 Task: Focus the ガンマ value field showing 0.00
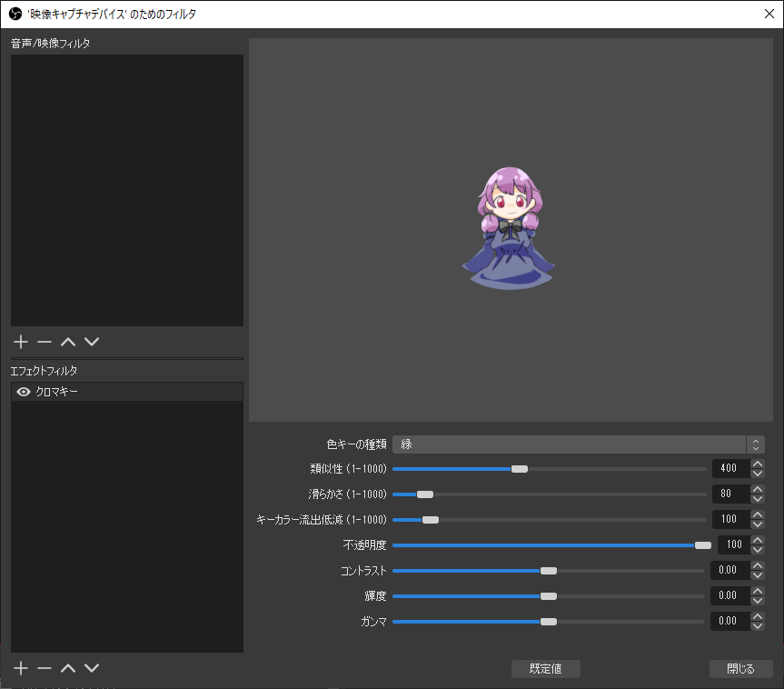[730, 622]
